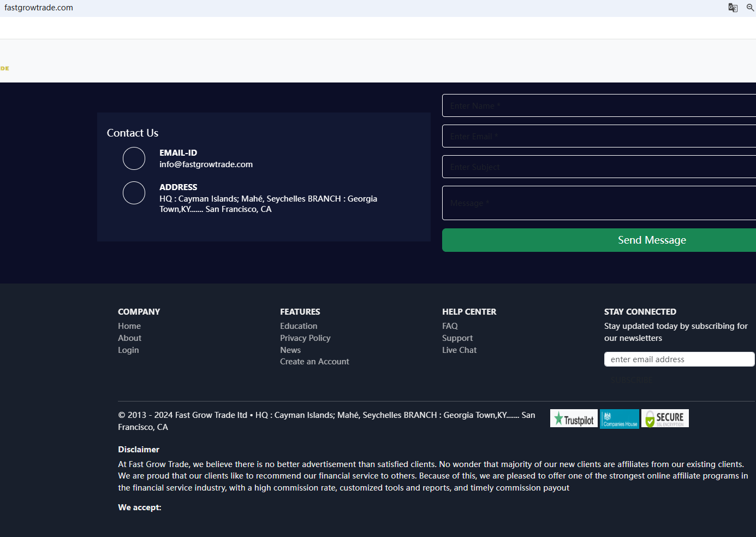Focus the Enter Email input field
Image resolution: width=756 pixels, height=537 pixels.
[599, 136]
